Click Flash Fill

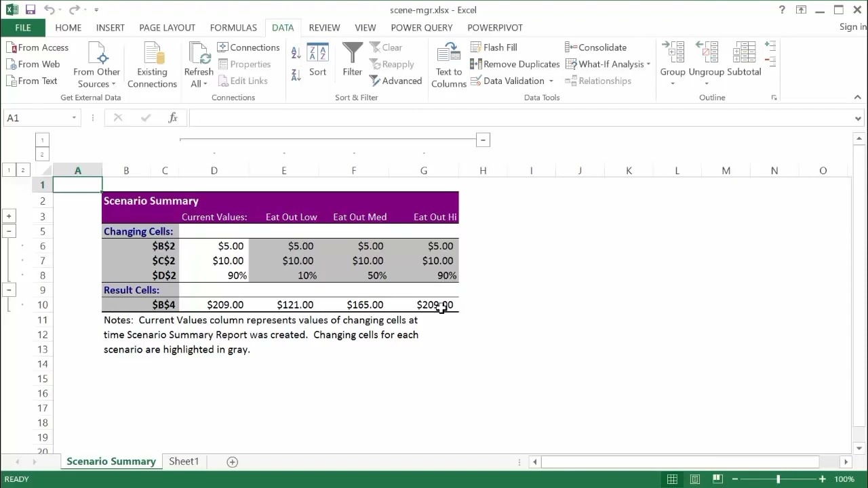pos(494,47)
